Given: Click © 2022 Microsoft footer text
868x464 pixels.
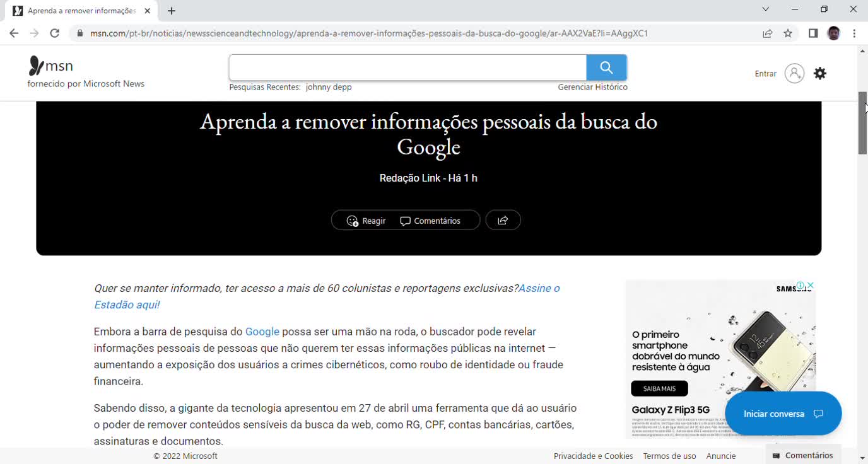Looking at the screenshot, I should point(185,456).
